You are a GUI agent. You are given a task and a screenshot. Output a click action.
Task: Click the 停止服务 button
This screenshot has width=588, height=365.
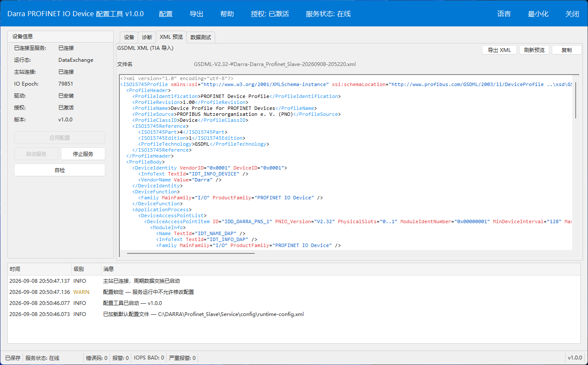point(83,154)
